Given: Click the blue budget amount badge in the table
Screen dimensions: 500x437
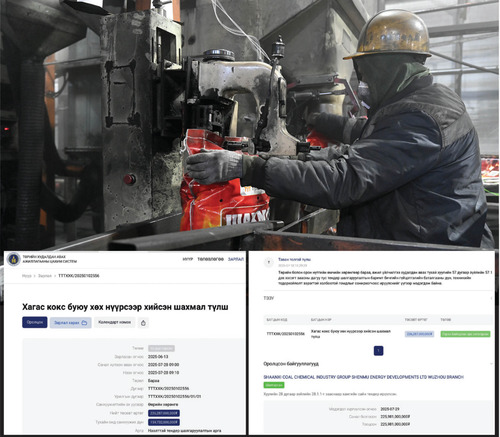Looking at the screenshot, I should point(419,334).
